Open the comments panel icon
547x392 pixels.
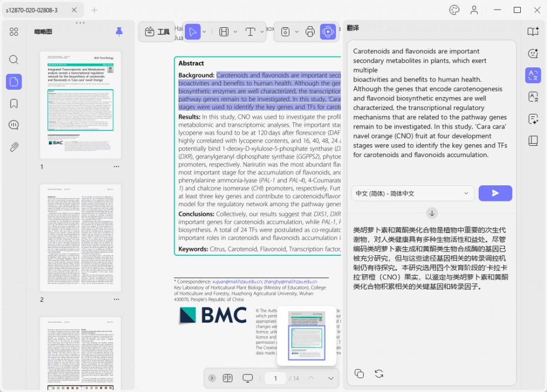pos(13,125)
